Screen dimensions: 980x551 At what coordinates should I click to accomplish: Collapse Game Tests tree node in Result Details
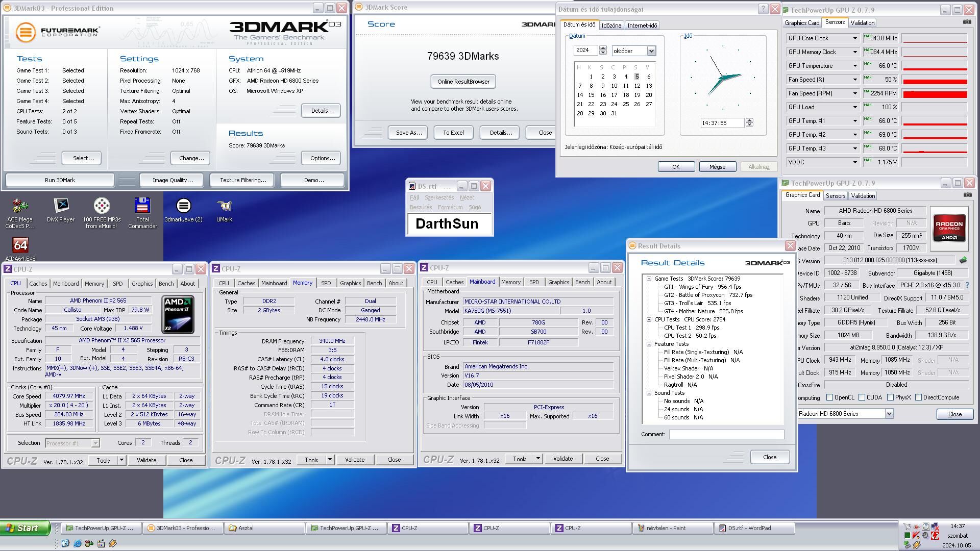(x=649, y=279)
